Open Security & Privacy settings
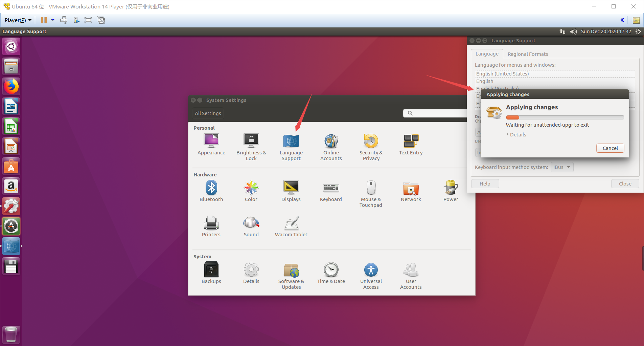644x346 pixels. [x=371, y=147]
